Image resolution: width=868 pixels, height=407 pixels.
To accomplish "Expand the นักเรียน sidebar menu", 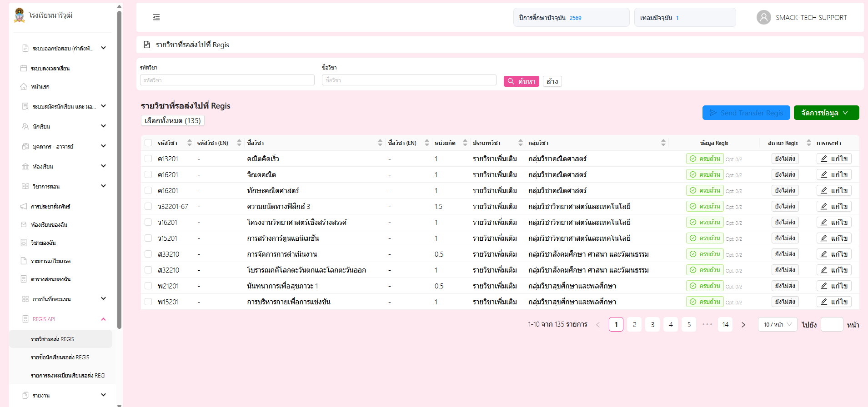I will [x=63, y=126].
